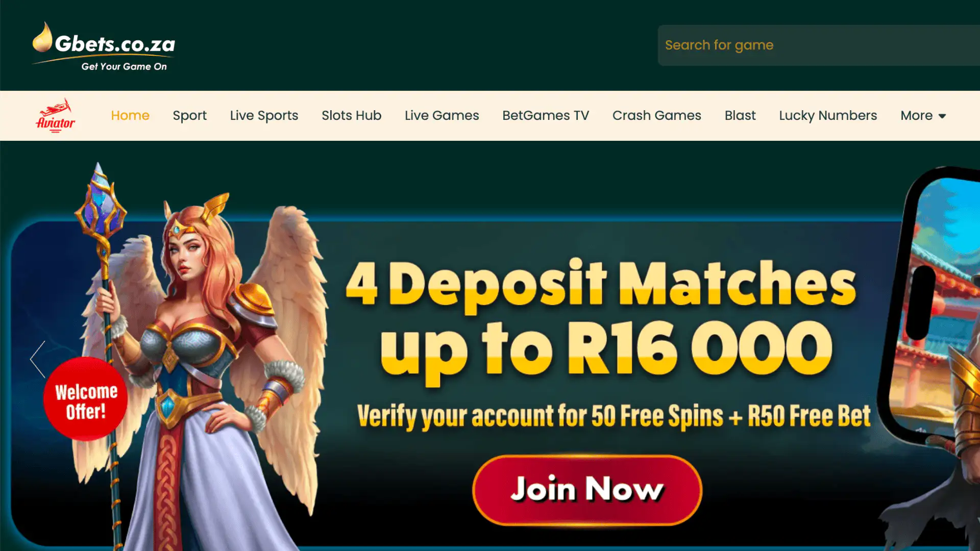Navigate to Slots Hub

click(351, 115)
